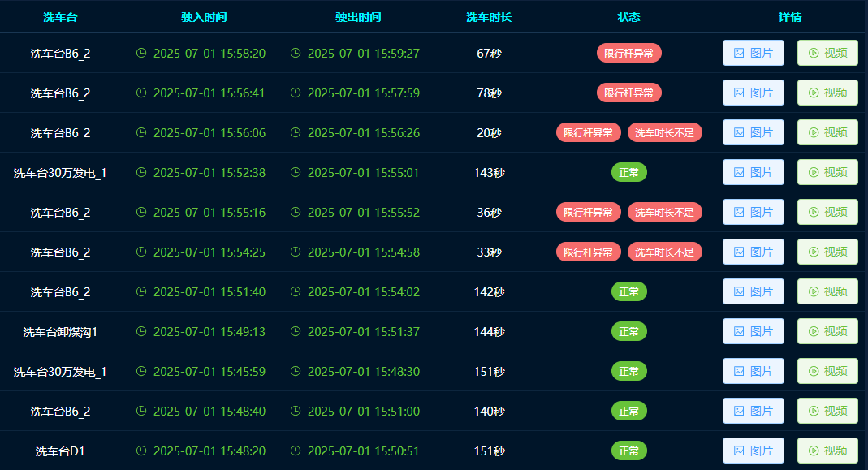Viewport: 868px width, 470px height.
Task: Select the 洗车时长 column header
Action: pyautogui.click(x=489, y=17)
